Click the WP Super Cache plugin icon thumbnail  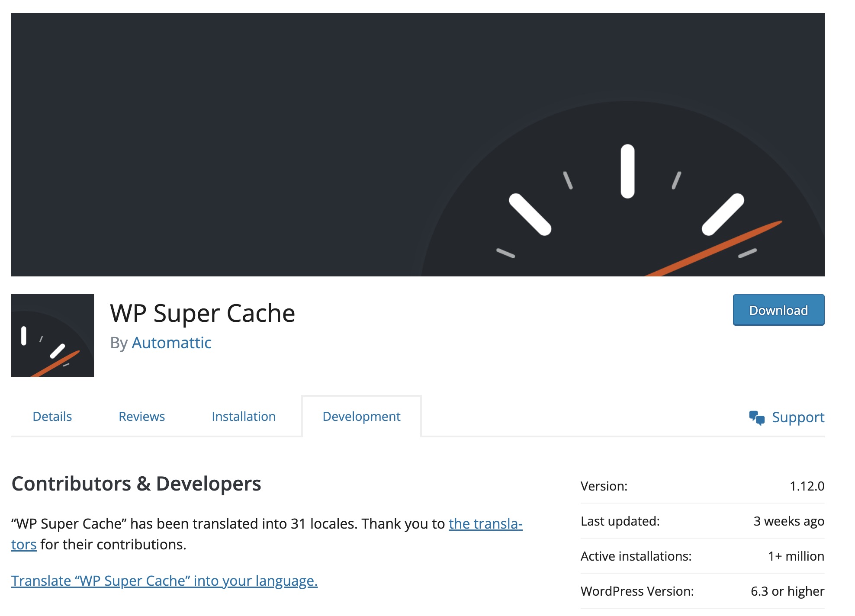click(x=52, y=335)
